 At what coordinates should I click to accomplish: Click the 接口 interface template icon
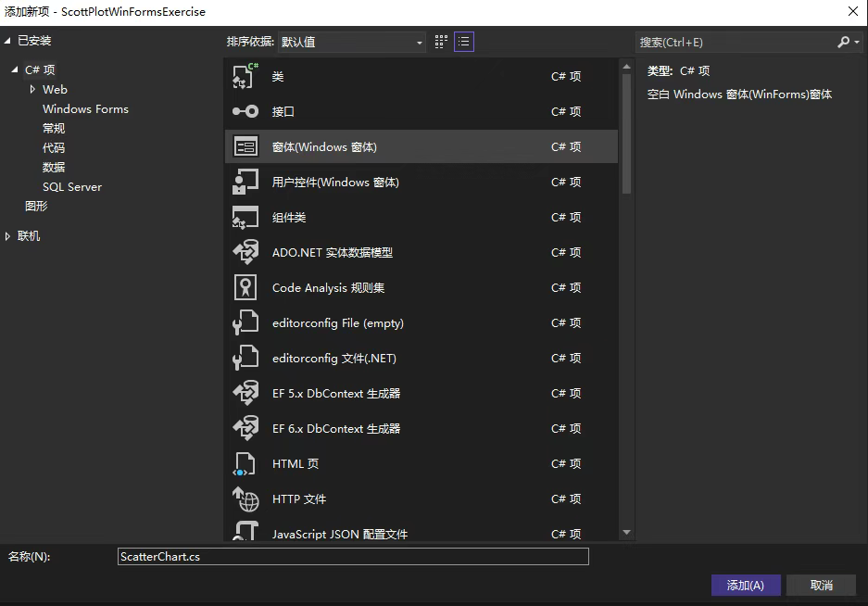point(245,111)
